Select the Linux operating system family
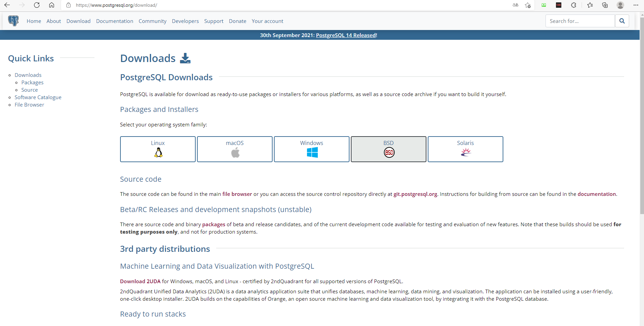Screen dimensions: 644x326 [158, 149]
